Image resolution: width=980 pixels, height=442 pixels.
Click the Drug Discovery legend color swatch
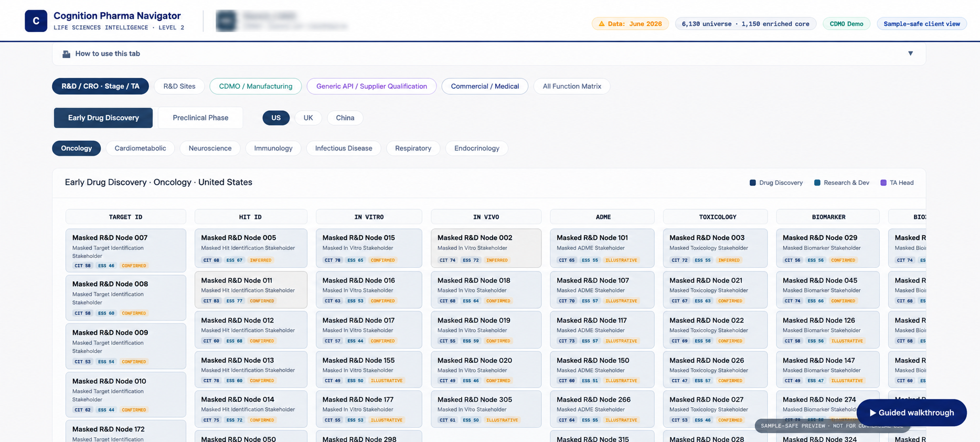pos(753,183)
